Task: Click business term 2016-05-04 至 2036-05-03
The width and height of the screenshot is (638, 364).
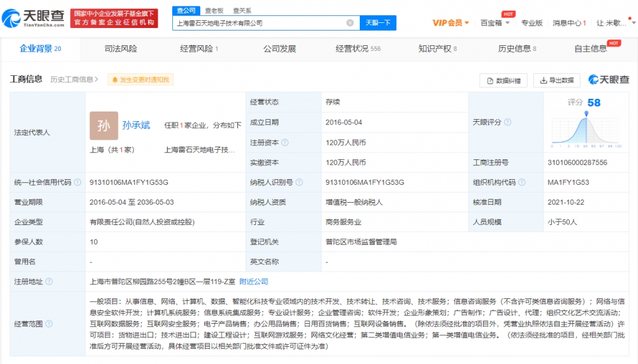Action: point(131,202)
